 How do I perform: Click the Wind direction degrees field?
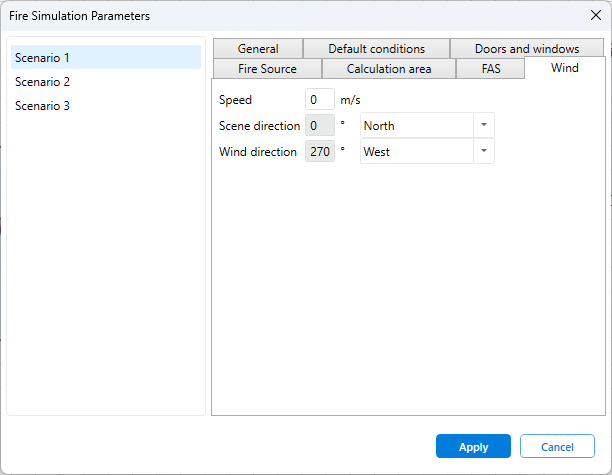point(319,152)
